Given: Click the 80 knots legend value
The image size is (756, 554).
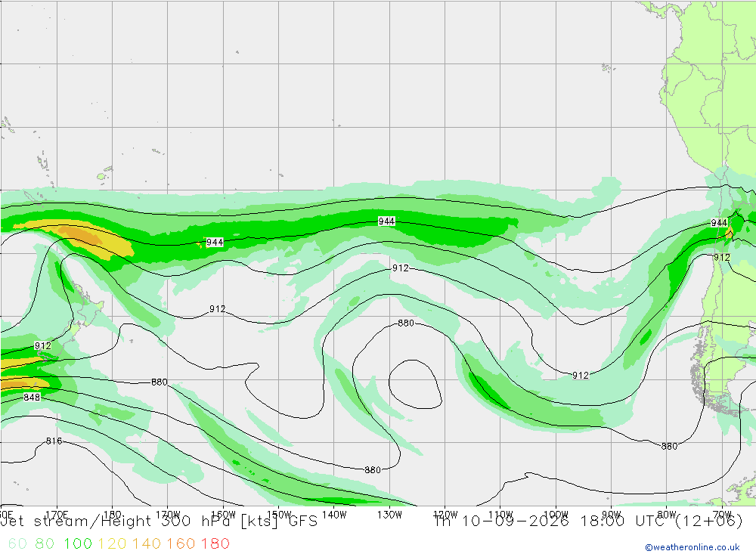Looking at the screenshot, I should click(x=45, y=544).
